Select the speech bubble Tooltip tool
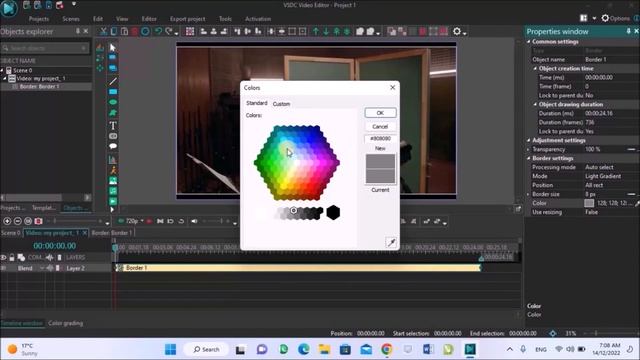 coord(113,146)
